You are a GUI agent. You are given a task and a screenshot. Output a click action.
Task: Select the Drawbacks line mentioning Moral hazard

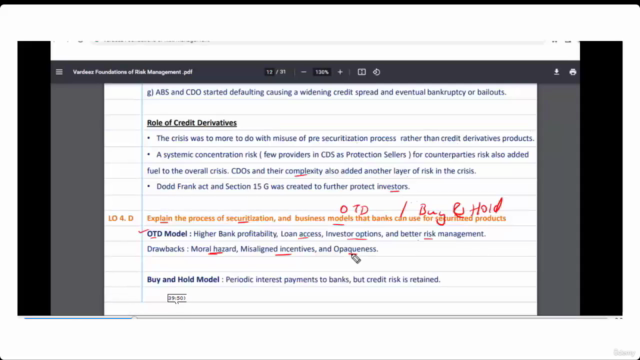[x=262, y=249]
